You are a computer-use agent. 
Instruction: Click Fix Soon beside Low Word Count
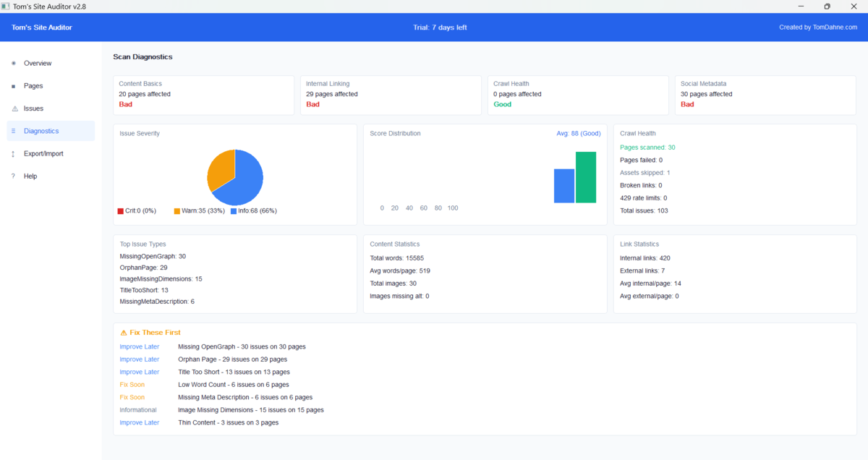(x=132, y=384)
